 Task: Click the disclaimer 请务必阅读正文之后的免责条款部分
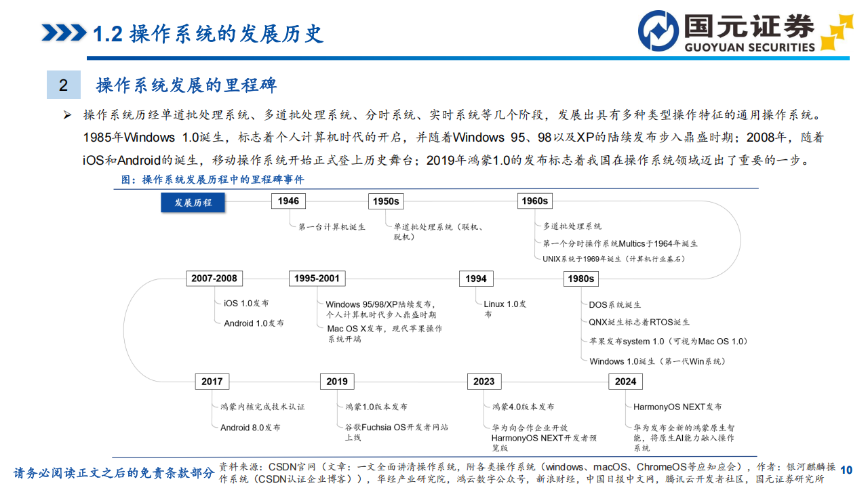(113, 472)
